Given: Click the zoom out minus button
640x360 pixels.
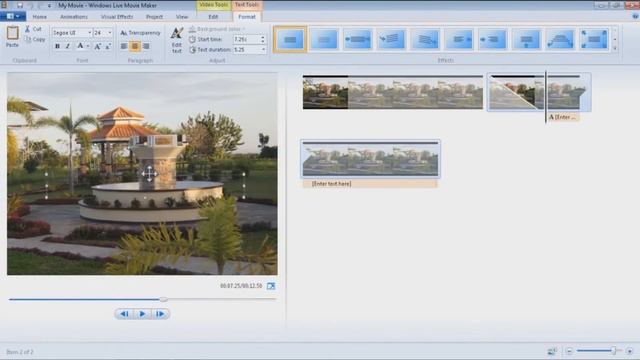Looking at the screenshot, I should click(x=569, y=351).
